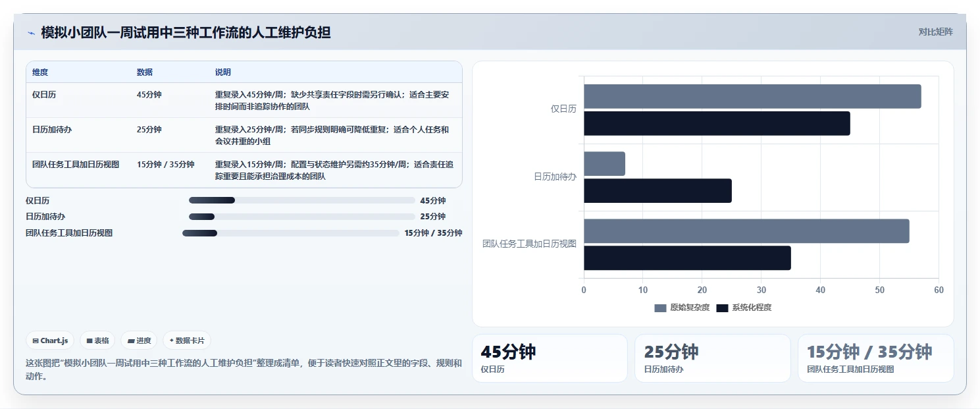980x409 pixels.
Task: Click the 日历加待办 progress bar
Action: pyautogui.click(x=302, y=217)
